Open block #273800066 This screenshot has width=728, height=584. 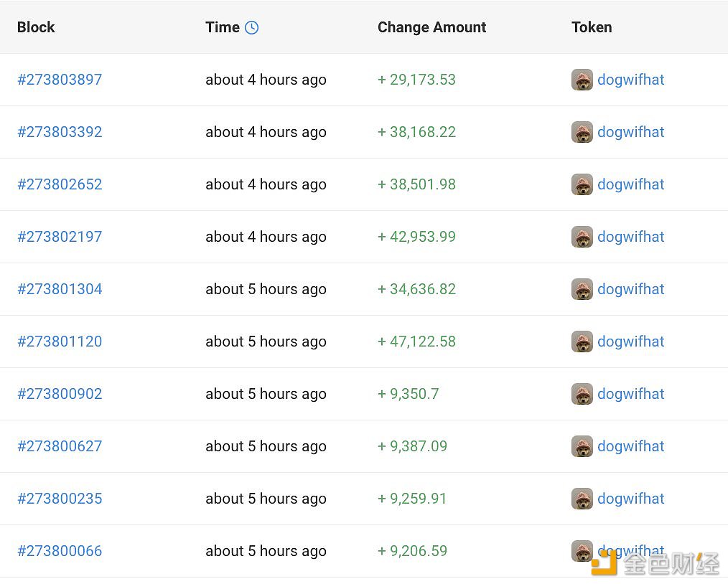[60, 552]
